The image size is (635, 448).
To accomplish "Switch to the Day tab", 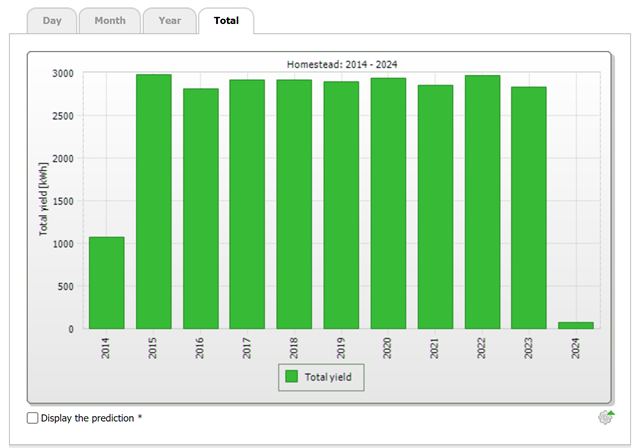I will pyautogui.click(x=52, y=20).
